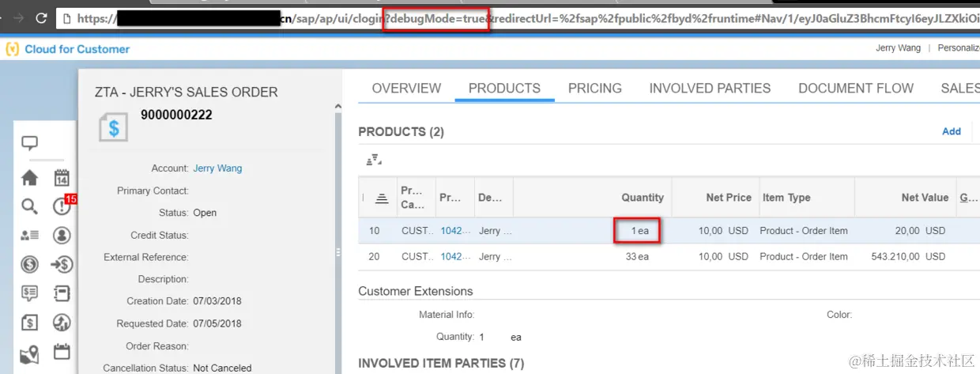Sort by Net Value column header
Image resolution: width=980 pixels, height=374 pixels.
coord(925,198)
